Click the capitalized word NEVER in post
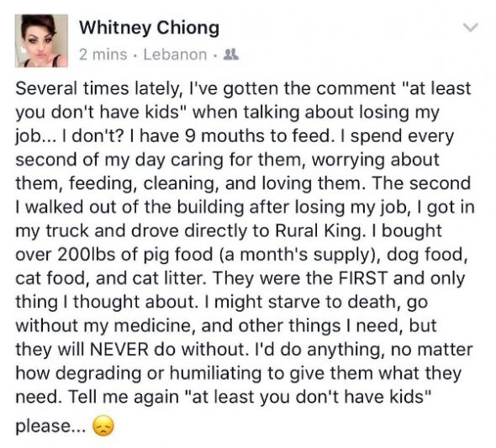The image size is (496, 448). (119, 350)
